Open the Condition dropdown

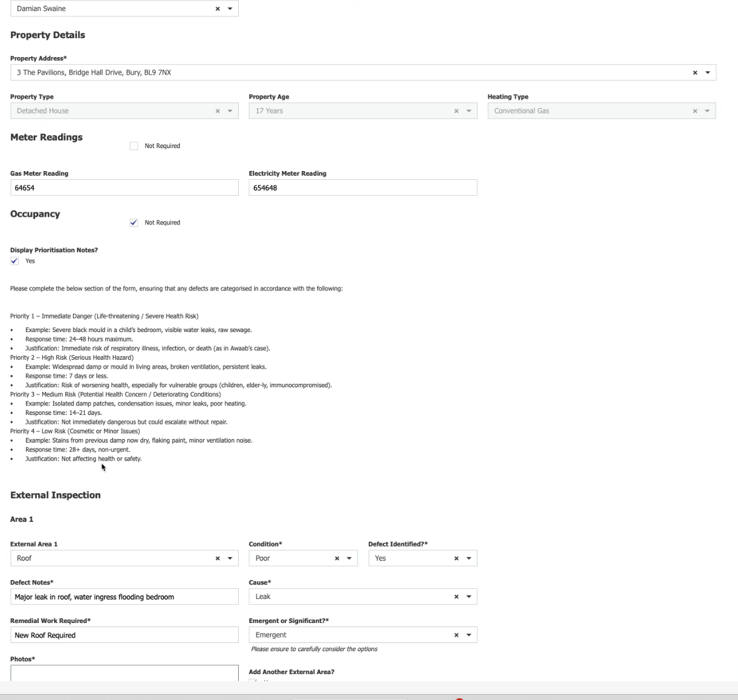(349, 558)
